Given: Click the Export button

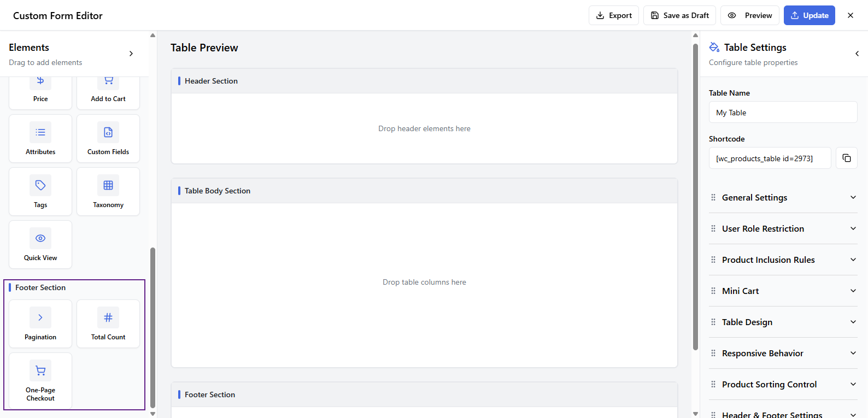Looking at the screenshot, I should [x=613, y=15].
